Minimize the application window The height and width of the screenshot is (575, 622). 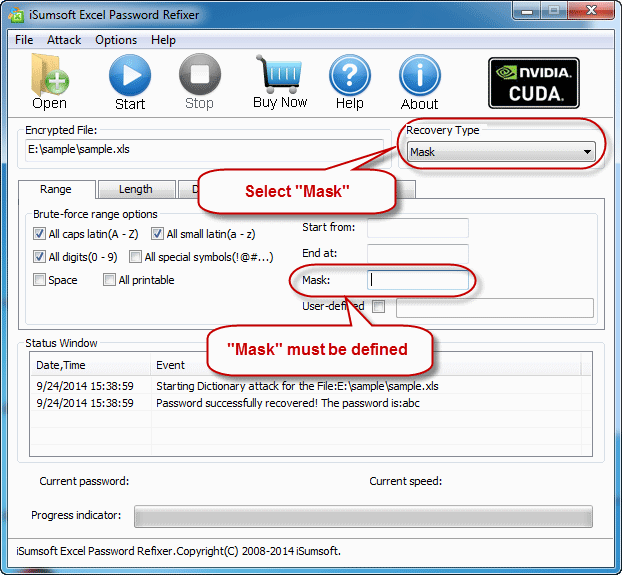click(526, 11)
